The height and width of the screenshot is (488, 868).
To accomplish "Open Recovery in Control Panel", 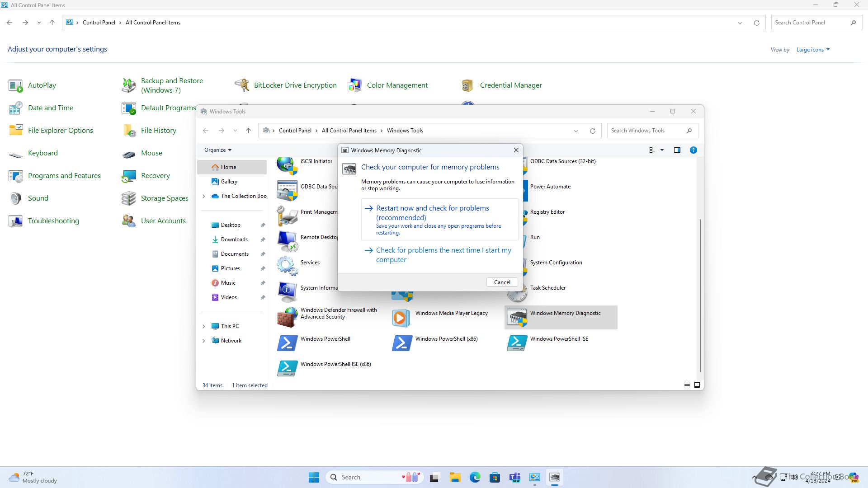I will [146, 176].
